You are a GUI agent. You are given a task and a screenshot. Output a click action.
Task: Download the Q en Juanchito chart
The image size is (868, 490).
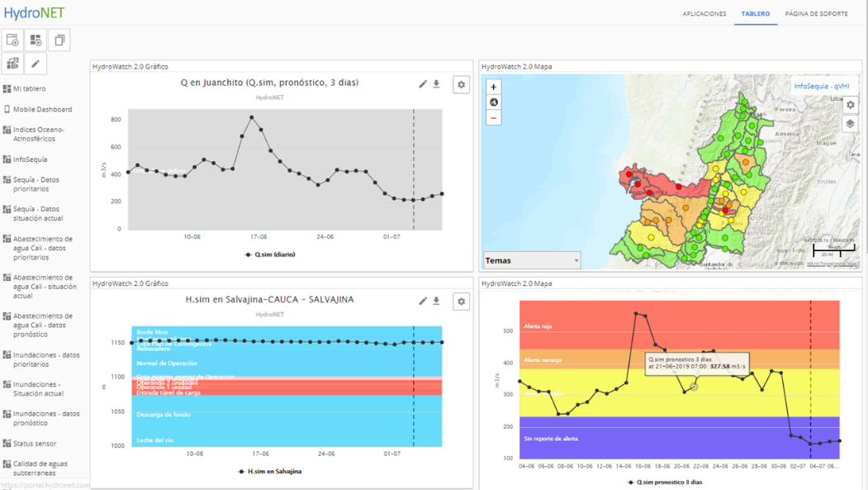tap(436, 84)
